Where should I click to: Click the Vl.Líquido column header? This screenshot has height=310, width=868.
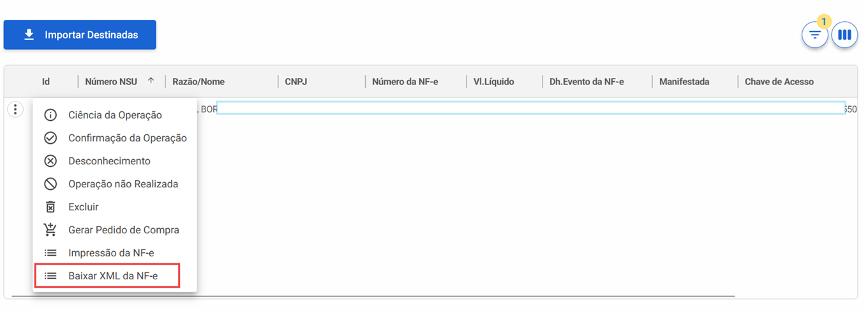tap(493, 82)
